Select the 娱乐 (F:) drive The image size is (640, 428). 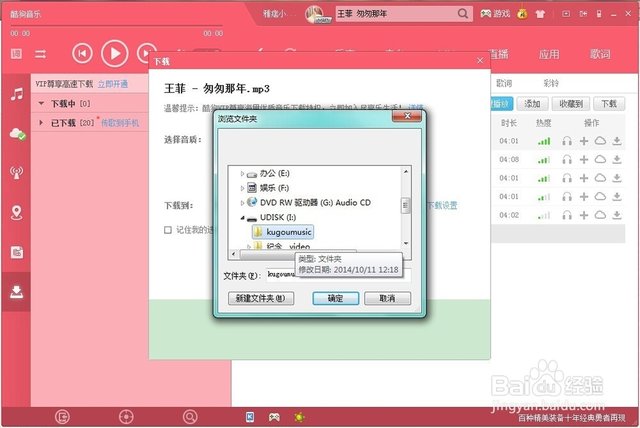coord(268,188)
